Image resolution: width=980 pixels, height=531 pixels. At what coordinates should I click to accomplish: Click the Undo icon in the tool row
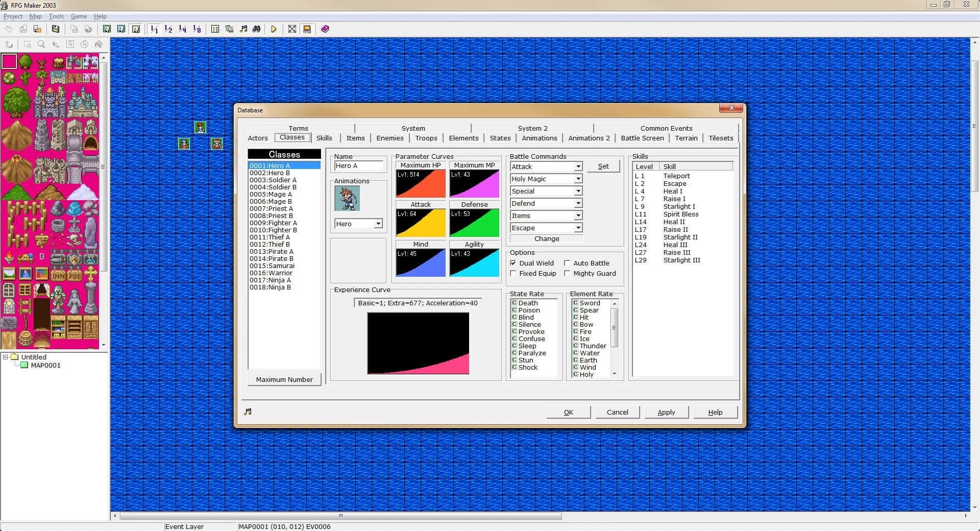pos(9,44)
